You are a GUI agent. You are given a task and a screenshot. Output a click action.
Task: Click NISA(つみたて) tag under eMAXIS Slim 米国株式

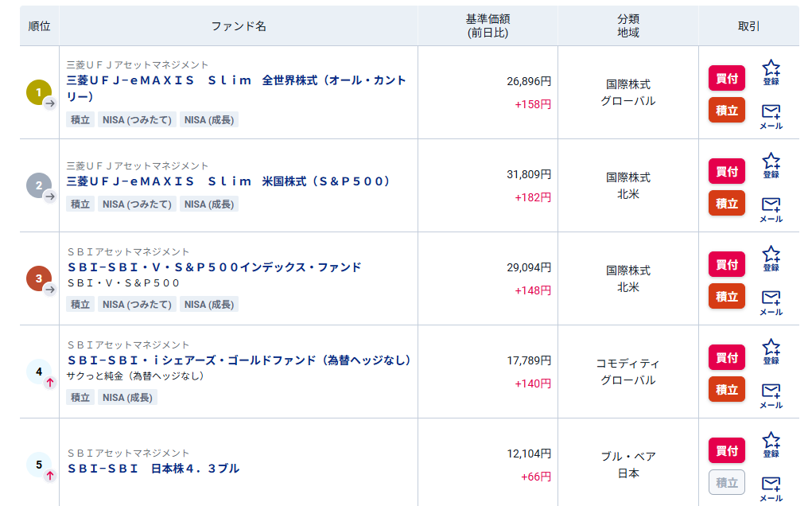[x=137, y=204]
